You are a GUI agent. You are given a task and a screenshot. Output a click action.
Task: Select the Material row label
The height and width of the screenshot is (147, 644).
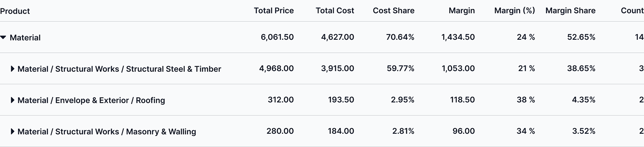coord(25,37)
